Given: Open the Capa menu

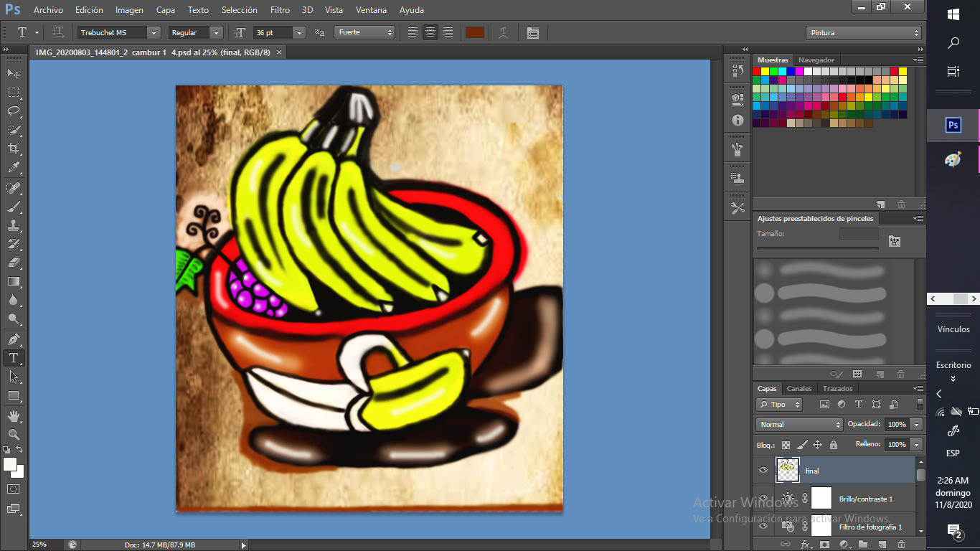Looking at the screenshot, I should [166, 10].
